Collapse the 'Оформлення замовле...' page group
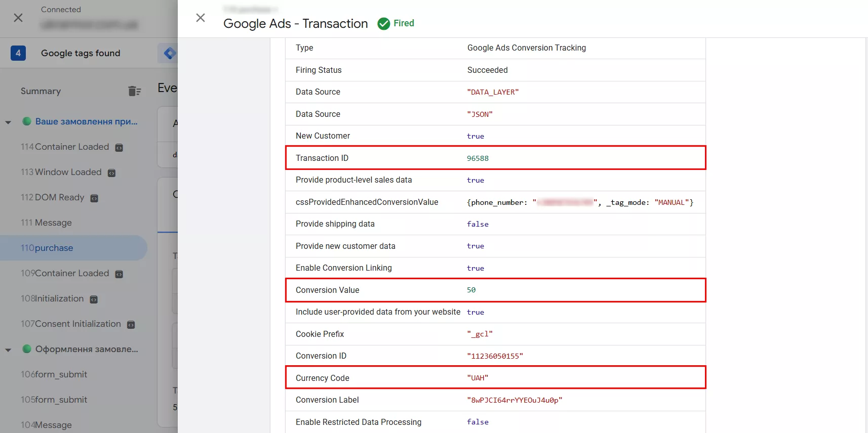 [x=8, y=350]
